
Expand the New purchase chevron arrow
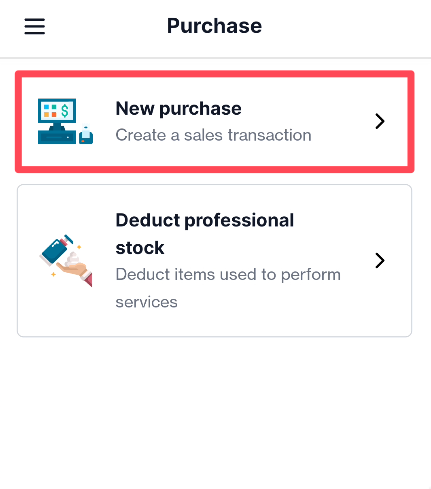click(380, 121)
